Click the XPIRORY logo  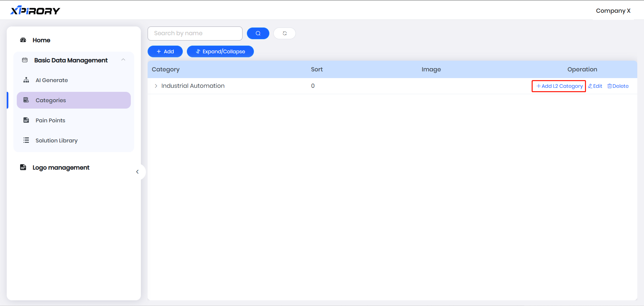(x=35, y=11)
